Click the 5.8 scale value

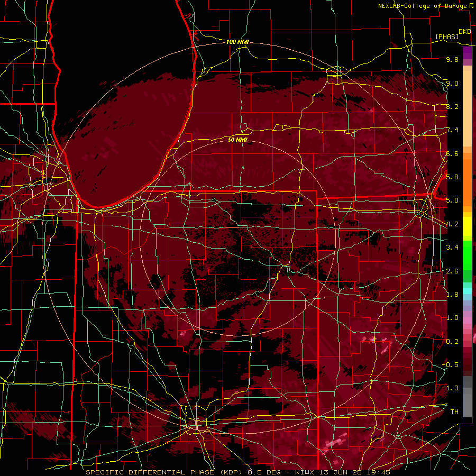click(x=452, y=177)
